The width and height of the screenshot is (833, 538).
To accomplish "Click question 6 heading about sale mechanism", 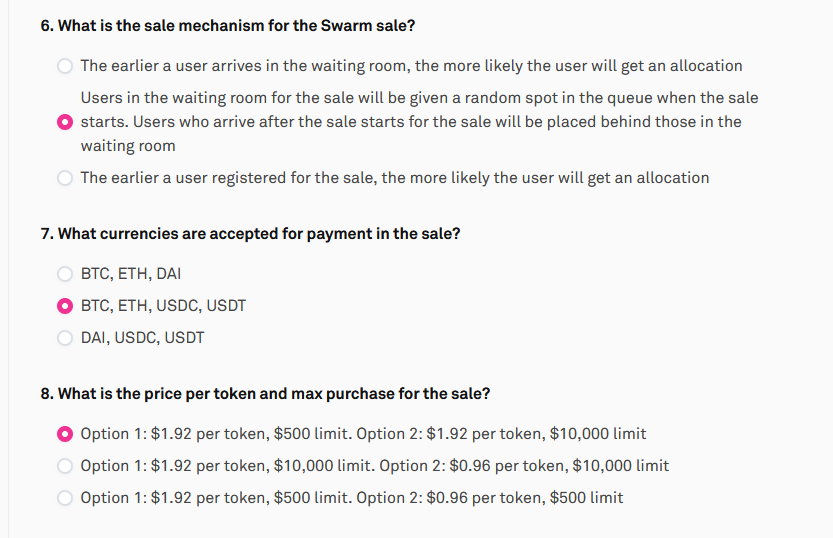I will click(228, 25).
